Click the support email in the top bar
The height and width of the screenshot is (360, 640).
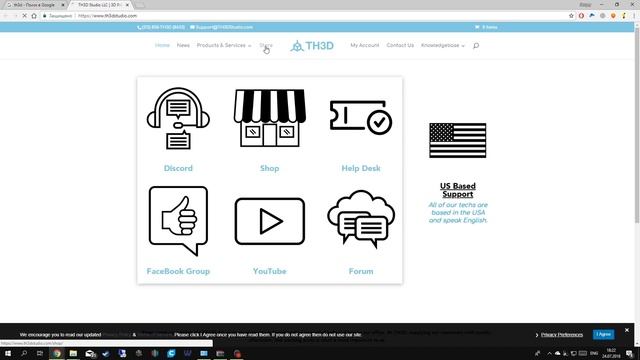221,27
